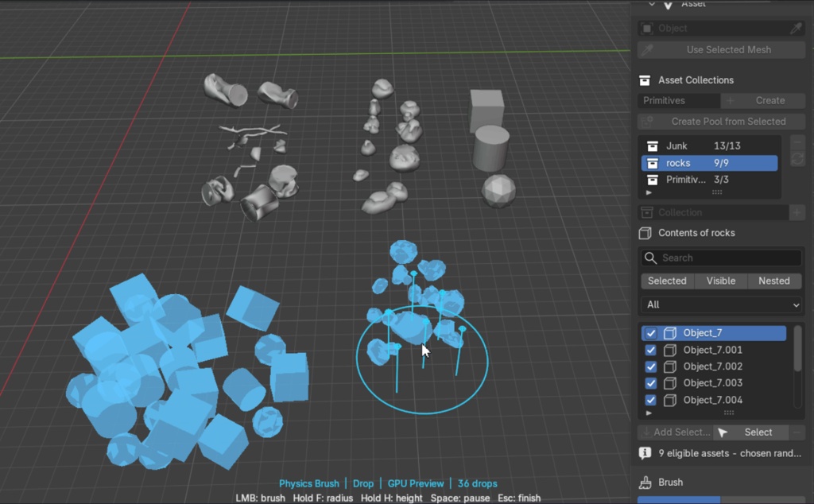This screenshot has width=814, height=504.
Task: Select the Object_7.004 list row
Action: 713,400
